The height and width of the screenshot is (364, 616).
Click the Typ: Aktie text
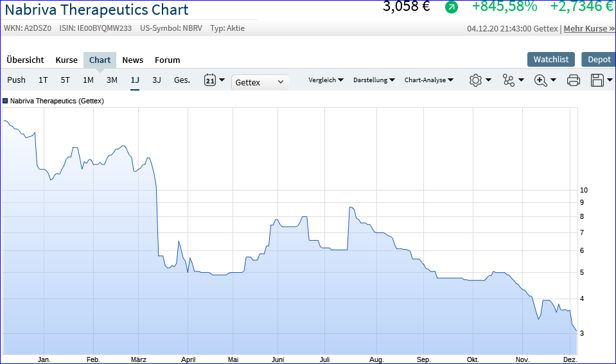[x=227, y=28]
